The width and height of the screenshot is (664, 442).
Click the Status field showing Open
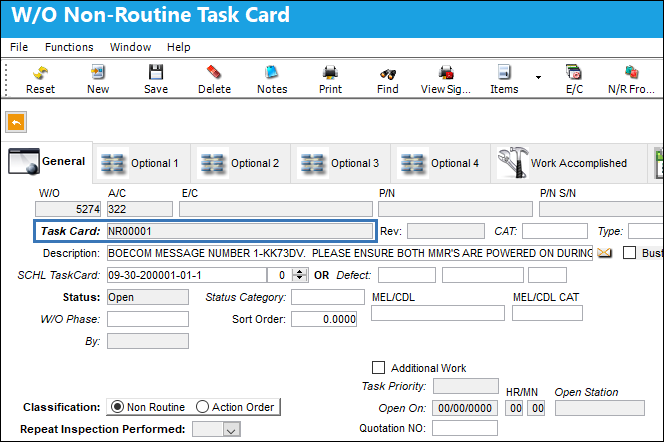coord(148,297)
